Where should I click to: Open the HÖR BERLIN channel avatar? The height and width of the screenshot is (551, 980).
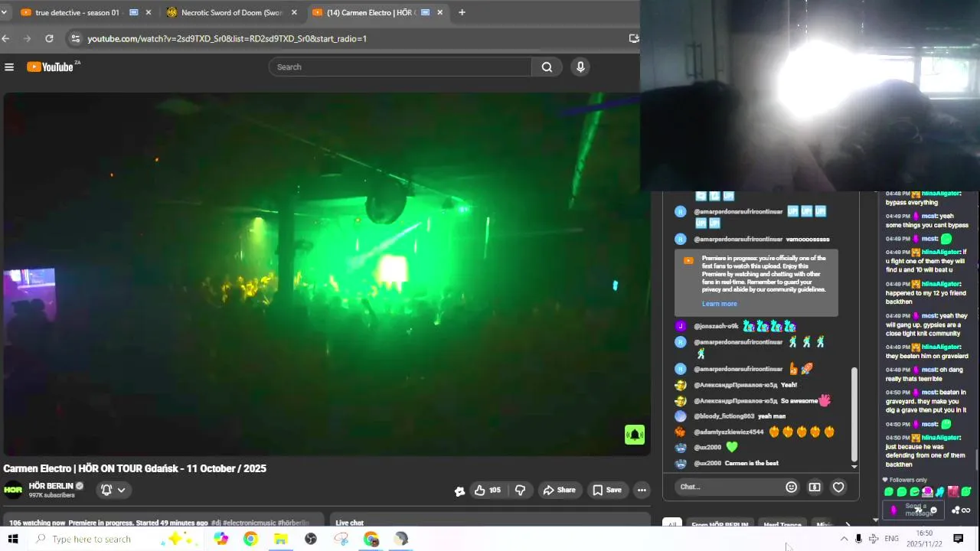coord(13,490)
